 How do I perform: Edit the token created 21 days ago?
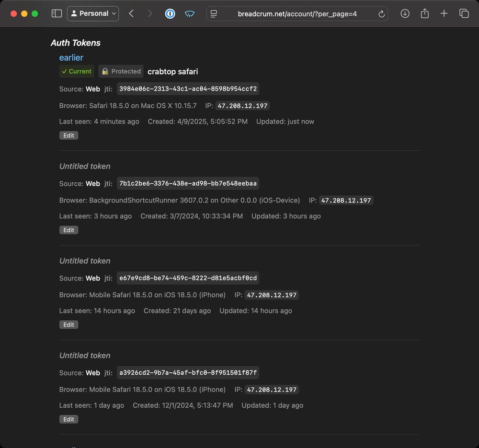tap(68, 325)
